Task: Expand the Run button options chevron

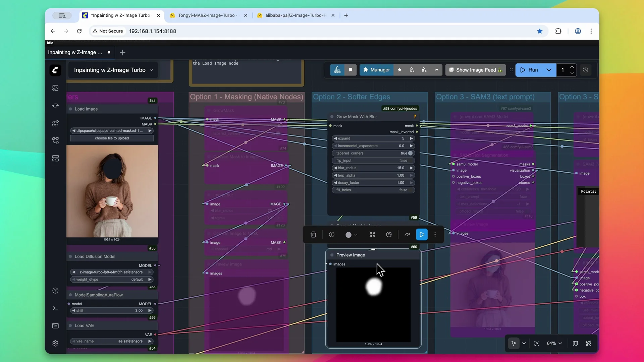Action: click(x=549, y=70)
